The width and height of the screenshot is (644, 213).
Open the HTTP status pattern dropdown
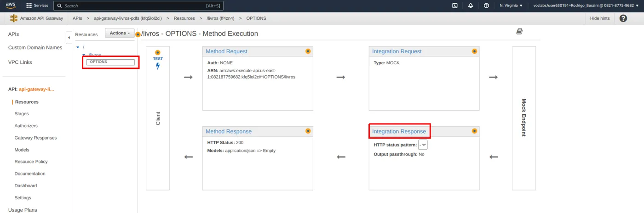click(x=423, y=145)
